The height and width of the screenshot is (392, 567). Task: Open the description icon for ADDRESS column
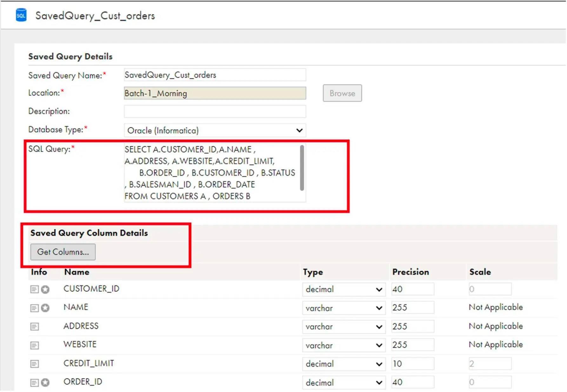tap(34, 326)
